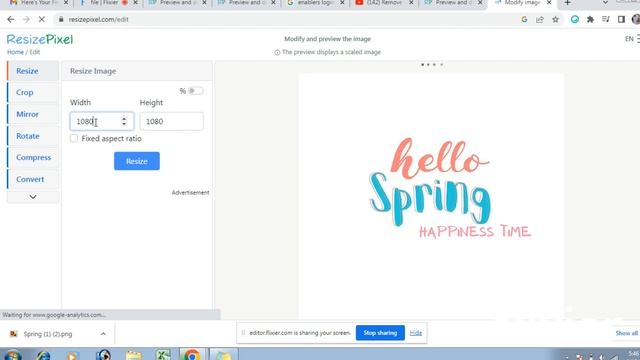Open Excel from the Windows taskbar
The height and width of the screenshot is (360, 640).
coord(162,355)
